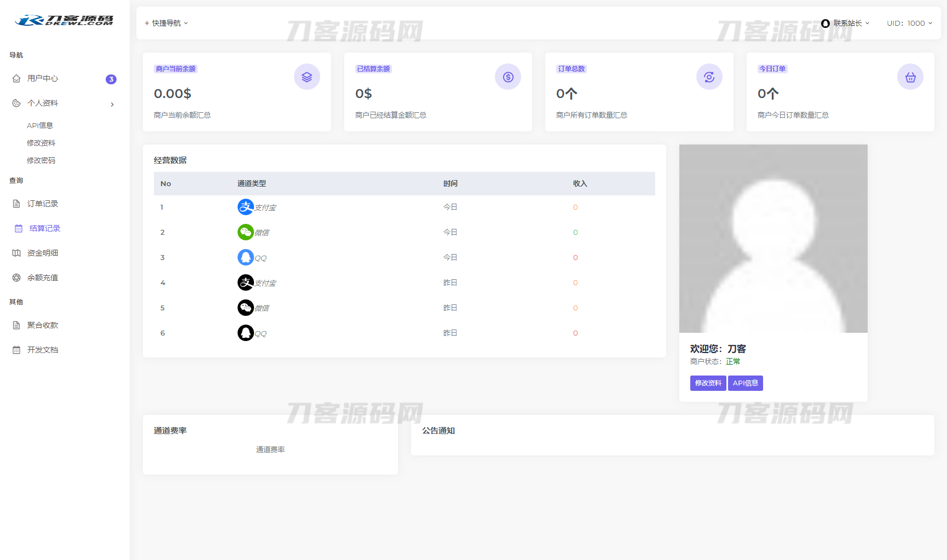
Task: Collapse the 个人资料 sidebar section
Action: tap(65, 103)
